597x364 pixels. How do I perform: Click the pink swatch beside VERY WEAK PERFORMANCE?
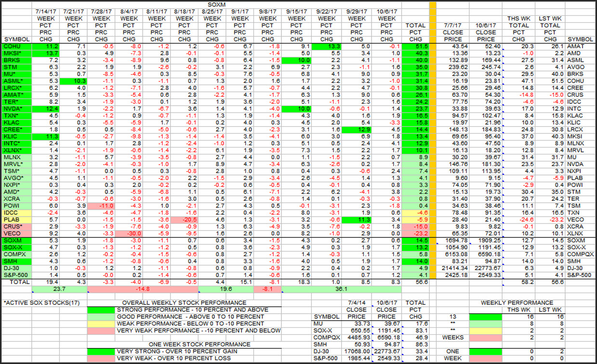coord(102,330)
